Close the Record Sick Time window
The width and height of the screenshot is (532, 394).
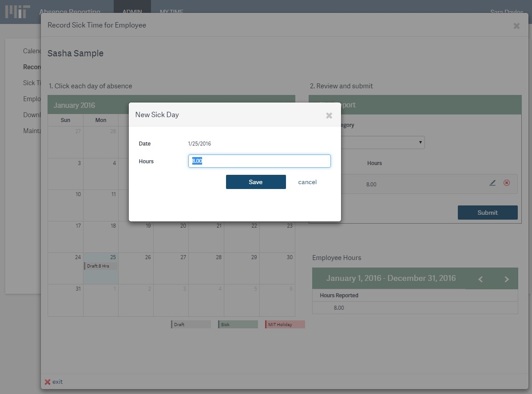coord(516,26)
